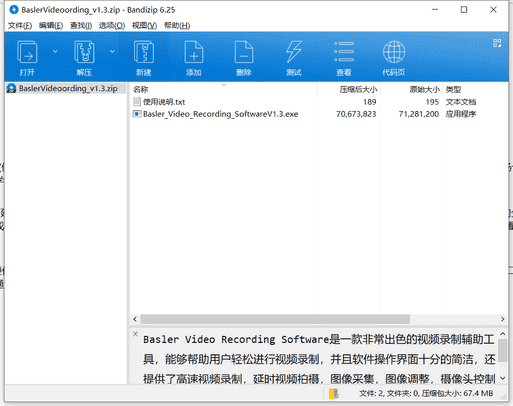The width and height of the screenshot is (513, 406).
Task: Expand the dropdown arrow next to 打开
Action: point(55,51)
